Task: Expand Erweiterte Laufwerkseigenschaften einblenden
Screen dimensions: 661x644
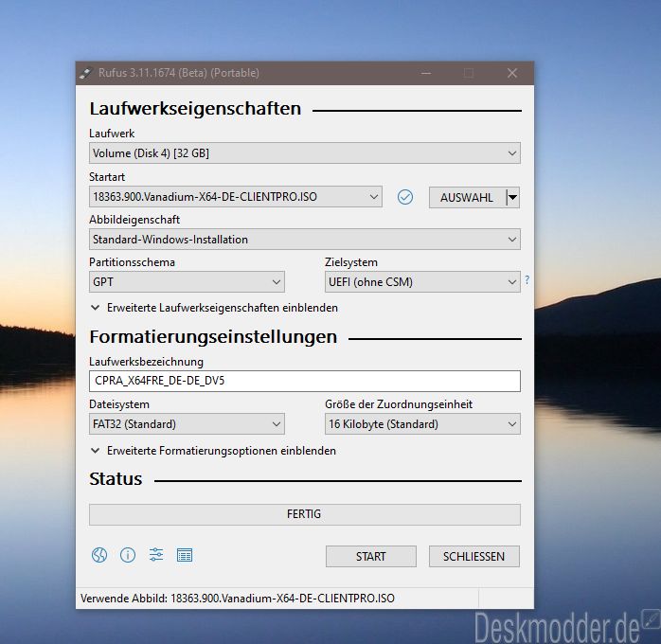Action: click(x=214, y=308)
